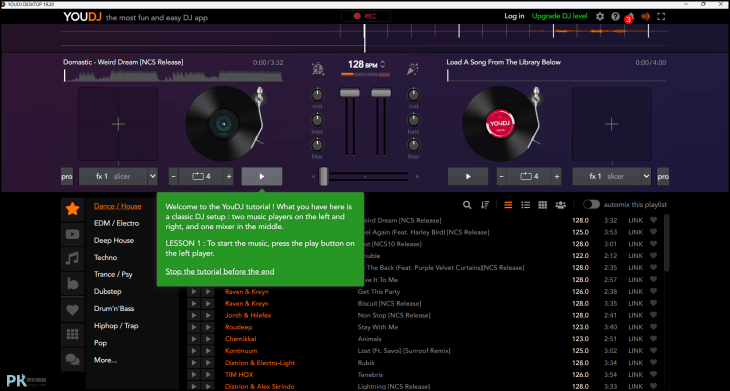This screenshot has width=730, height=391.
Task: Select the Dubstep genre
Action: tap(108, 291)
